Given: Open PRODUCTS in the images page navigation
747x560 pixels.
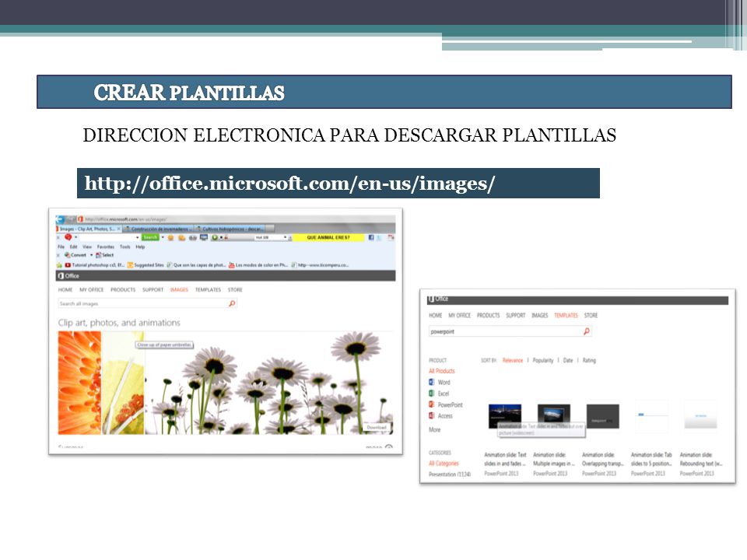Looking at the screenshot, I should pos(123,289).
